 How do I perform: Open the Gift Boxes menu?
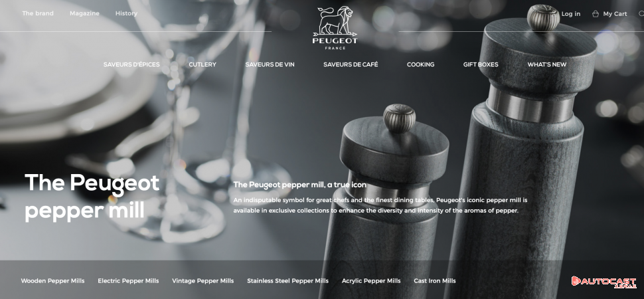click(x=481, y=64)
